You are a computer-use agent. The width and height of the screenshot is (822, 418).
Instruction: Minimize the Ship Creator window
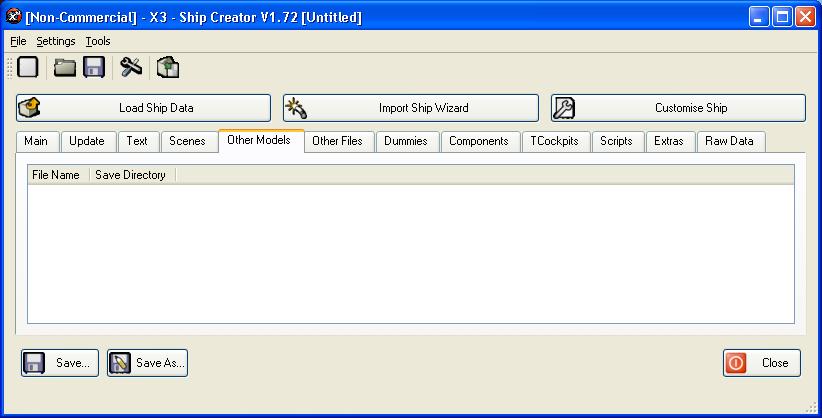pyautogui.click(x=759, y=17)
